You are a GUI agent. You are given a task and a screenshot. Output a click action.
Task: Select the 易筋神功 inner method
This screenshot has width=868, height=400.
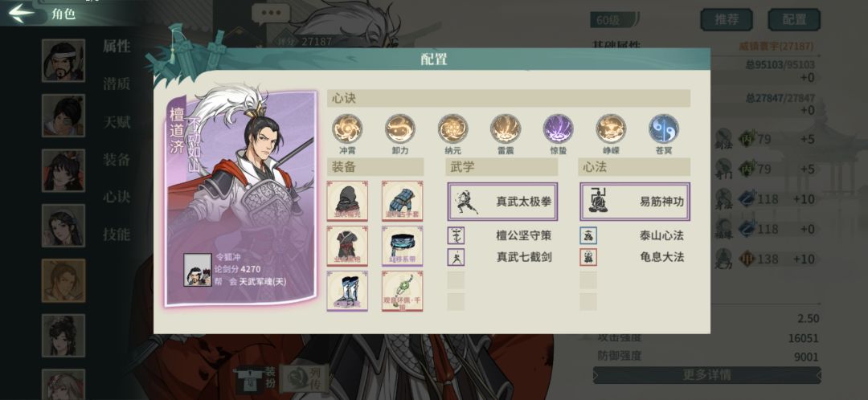click(635, 202)
